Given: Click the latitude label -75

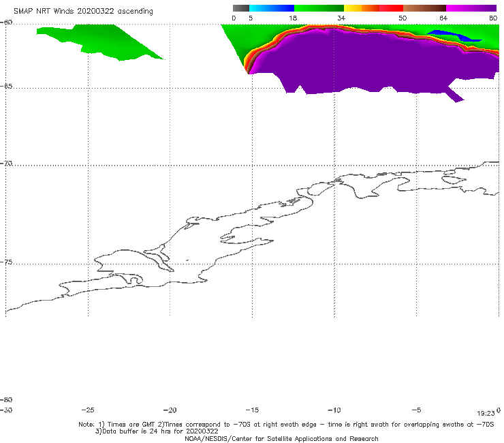Looking at the screenshot, I should click(6, 262).
